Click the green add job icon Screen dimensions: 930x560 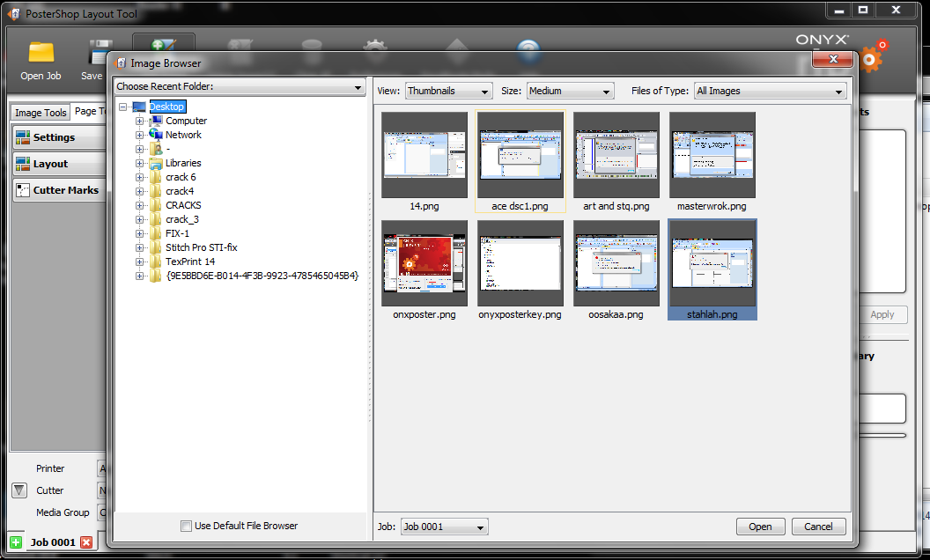tap(16, 542)
